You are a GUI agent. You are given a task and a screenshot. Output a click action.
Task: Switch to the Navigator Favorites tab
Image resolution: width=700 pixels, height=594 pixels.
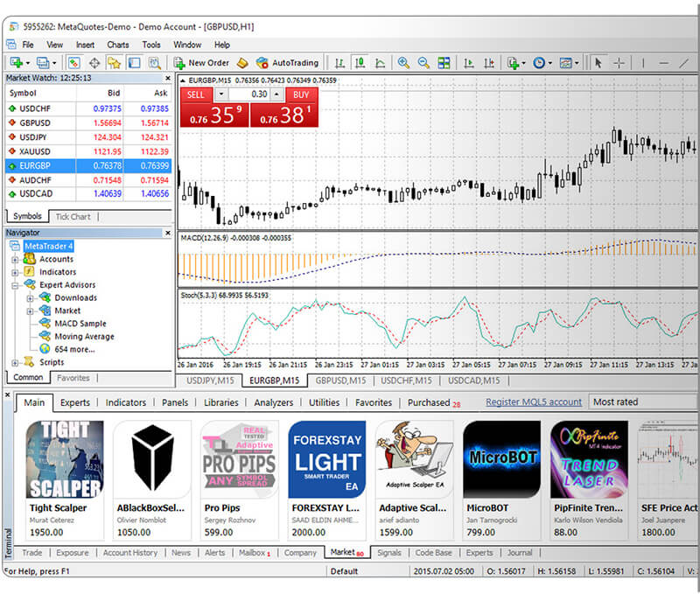73,378
